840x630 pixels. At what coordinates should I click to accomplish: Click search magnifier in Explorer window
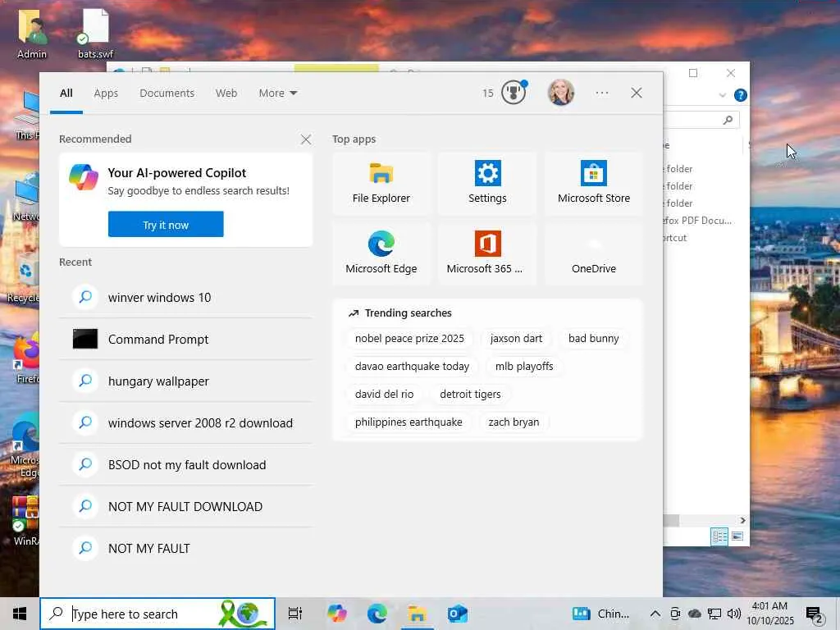coord(728,120)
